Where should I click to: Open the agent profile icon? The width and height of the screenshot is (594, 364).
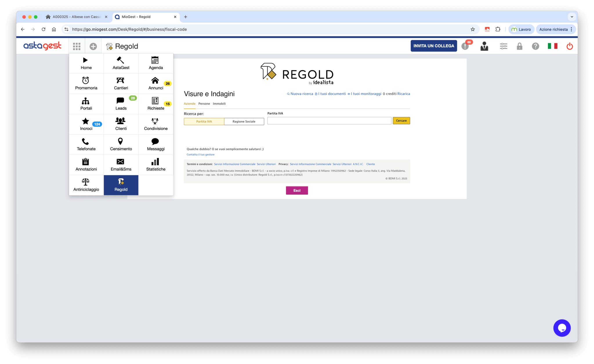tap(484, 46)
